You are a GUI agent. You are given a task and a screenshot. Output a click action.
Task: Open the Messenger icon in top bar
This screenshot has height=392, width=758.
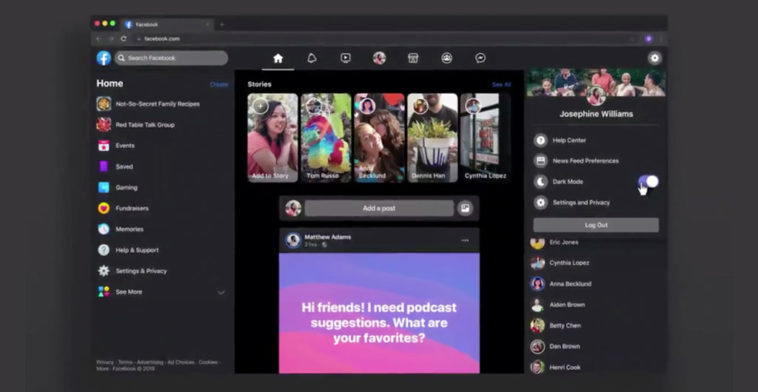(x=480, y=58)
